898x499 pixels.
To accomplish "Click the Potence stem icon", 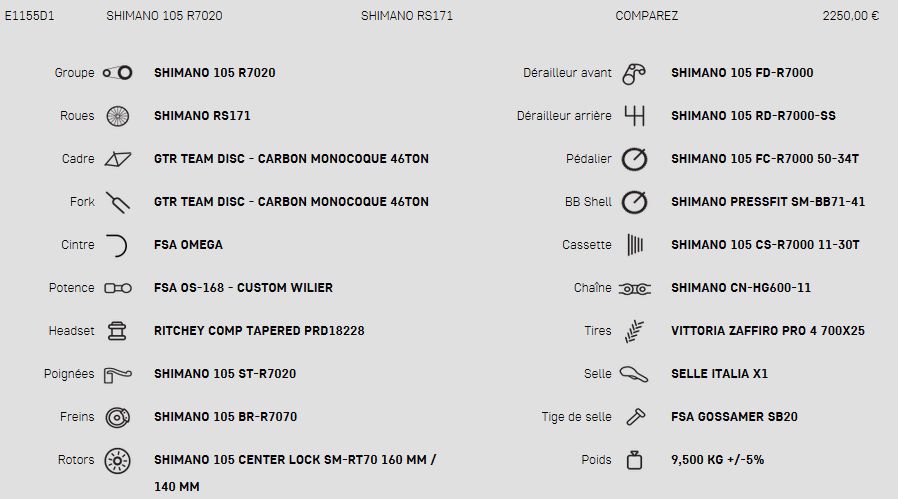I will pyautogui.click(x=117, y=288).
